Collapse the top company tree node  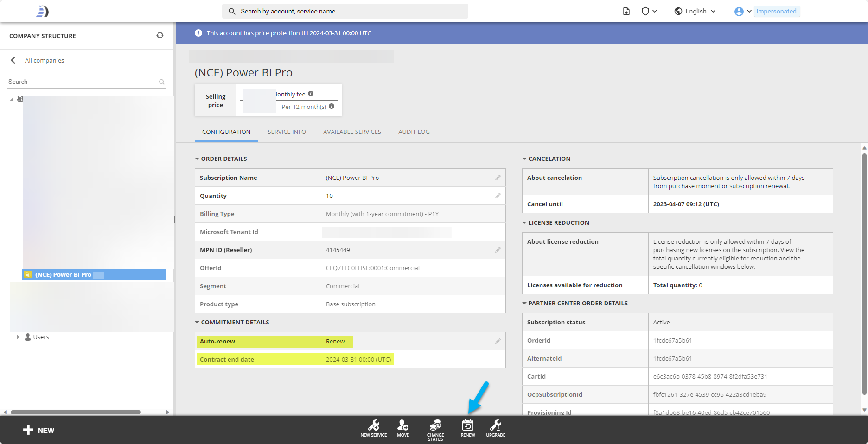click(x=12, y=99)
